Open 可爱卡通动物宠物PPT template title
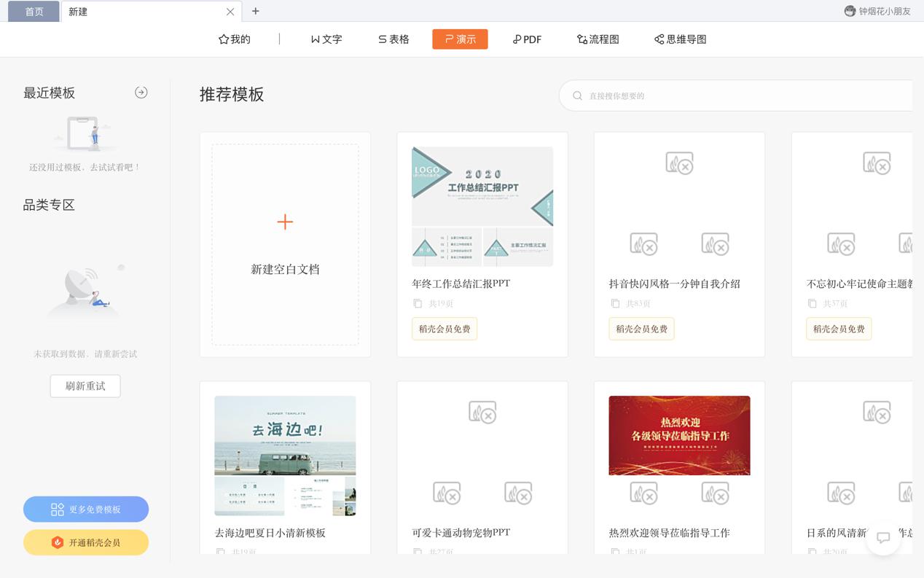The height and width of the screenshot is (578, 924). click(x=461, y=533)
